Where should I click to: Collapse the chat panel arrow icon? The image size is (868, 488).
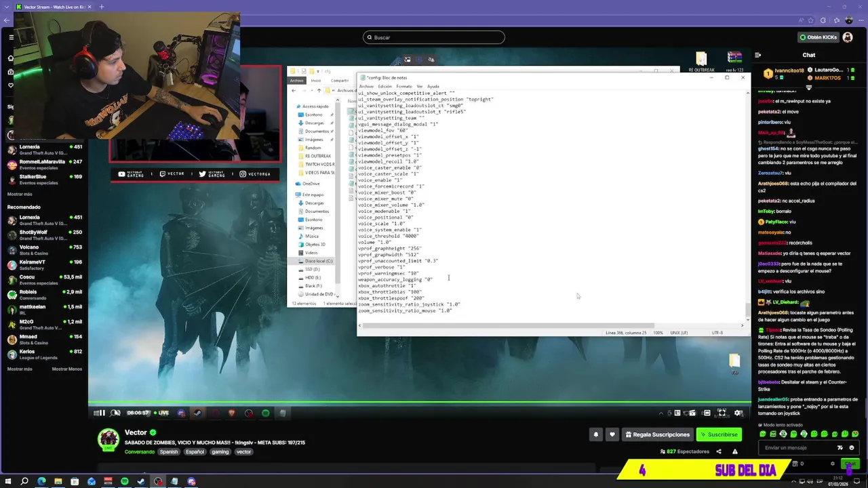click(x=757, y=55)
